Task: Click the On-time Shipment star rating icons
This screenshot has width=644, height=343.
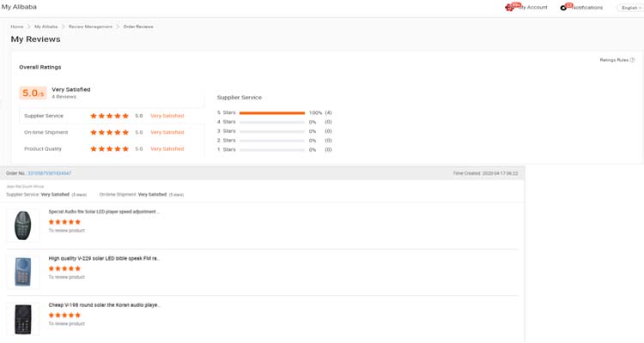Action: (110, 132)
